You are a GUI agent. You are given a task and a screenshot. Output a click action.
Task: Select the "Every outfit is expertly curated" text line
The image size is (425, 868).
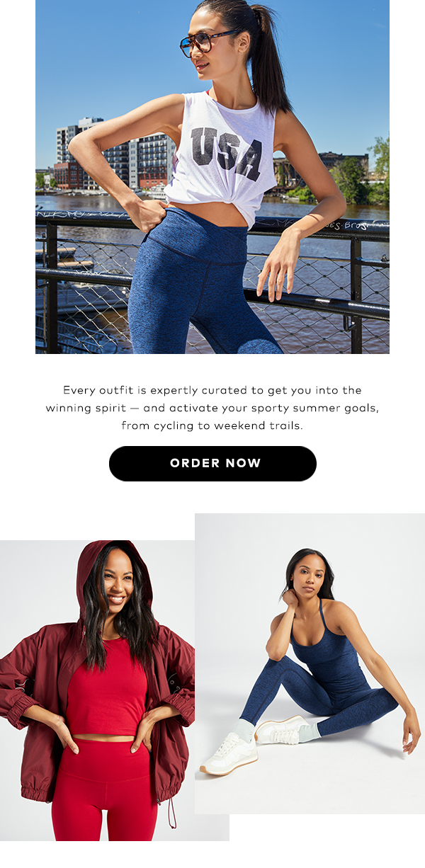(212, 390)
